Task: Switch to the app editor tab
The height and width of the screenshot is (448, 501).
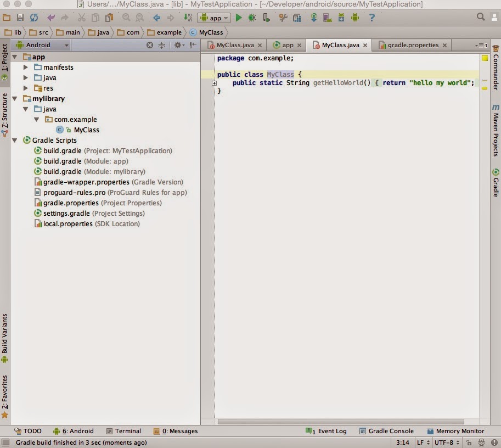Action: point(287,45)
